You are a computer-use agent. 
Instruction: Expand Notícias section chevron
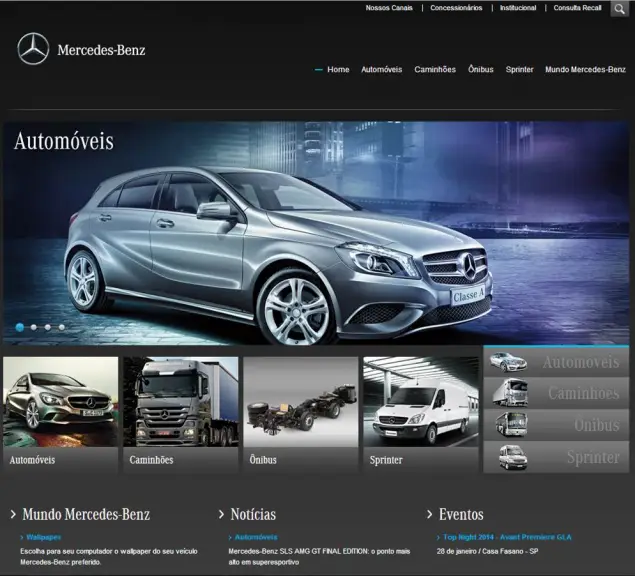tap(221, 514)
